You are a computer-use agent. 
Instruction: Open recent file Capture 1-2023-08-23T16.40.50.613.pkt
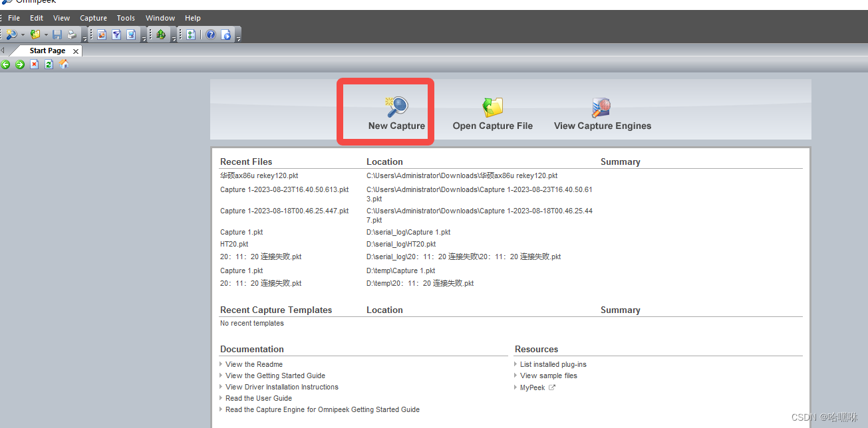(285, 189)
